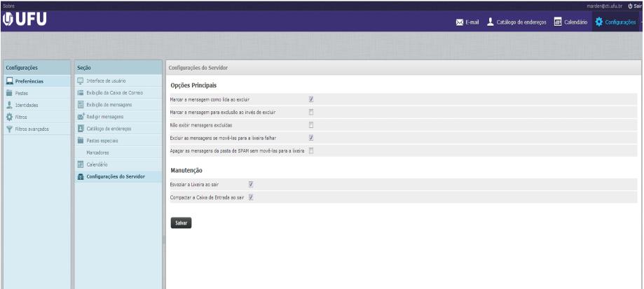The width and height of the screenshot is (644, 289).
Task: Toggle 'Esvaziar a Lixeira ao sair' checkbox
Action: 251,185
